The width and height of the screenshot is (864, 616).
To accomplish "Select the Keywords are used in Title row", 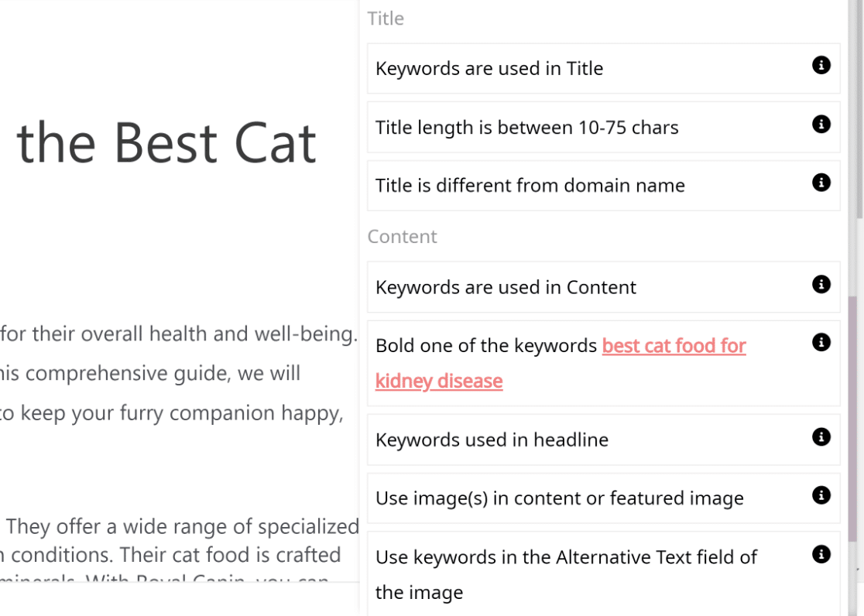I will (603, 68).
